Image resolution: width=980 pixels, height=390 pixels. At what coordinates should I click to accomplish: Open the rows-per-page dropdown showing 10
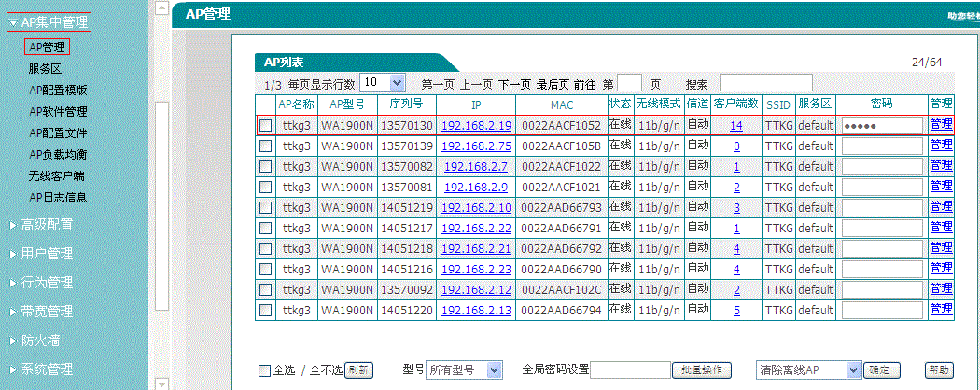tap(383, 82)
